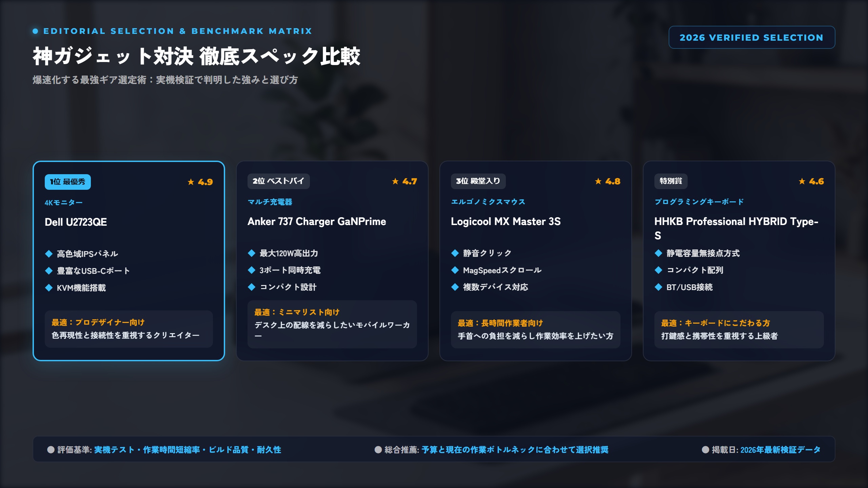The height and width of the screenshot is (488, 868).
Task: Click the diamond bullet beside 静電容量無接点方式
Action: point(658,253)
